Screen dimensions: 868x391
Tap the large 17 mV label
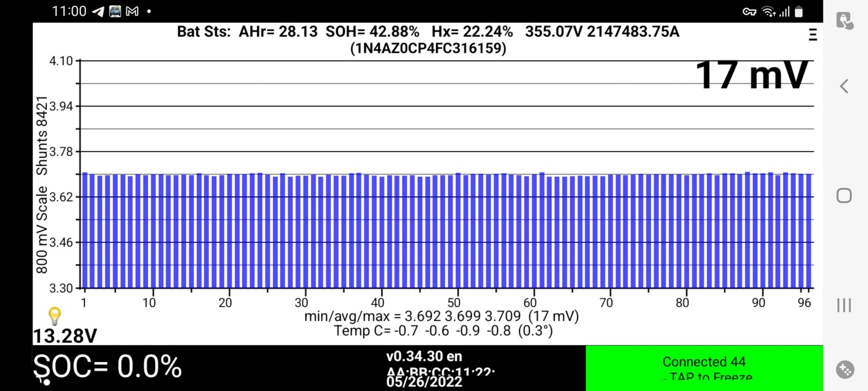[x=751, y=75]
